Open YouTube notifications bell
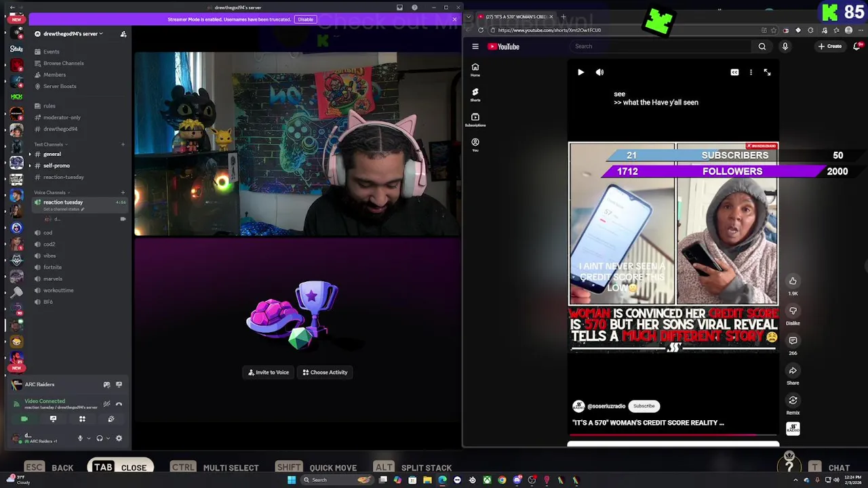Screen dimensions: 868x488 [x=858, y=46]
